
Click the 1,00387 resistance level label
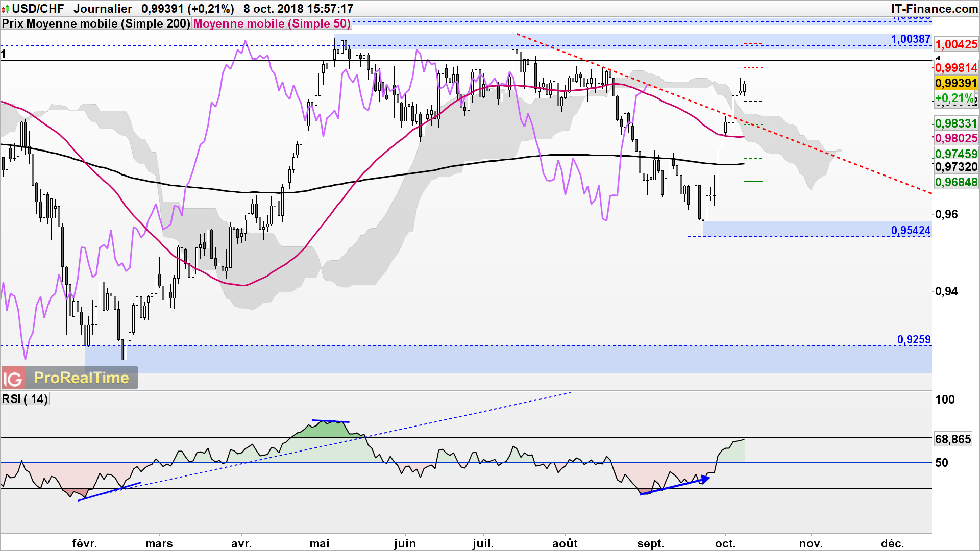click(911, 39)
